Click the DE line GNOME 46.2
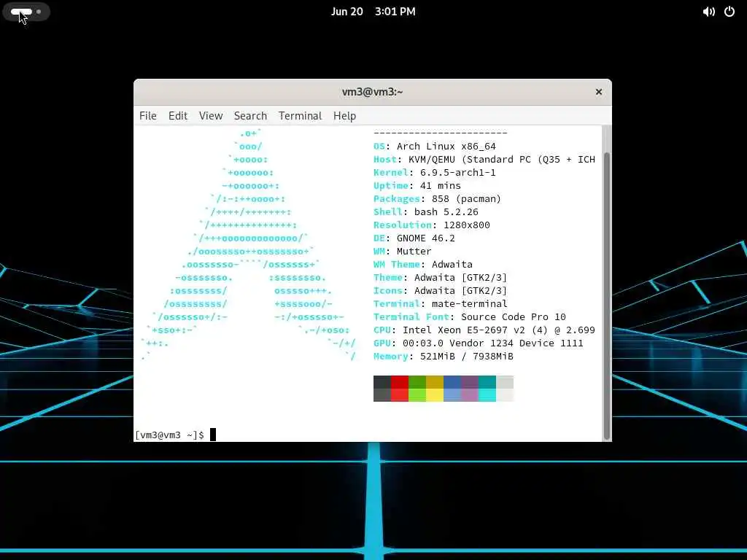 [x=414, y=238]
